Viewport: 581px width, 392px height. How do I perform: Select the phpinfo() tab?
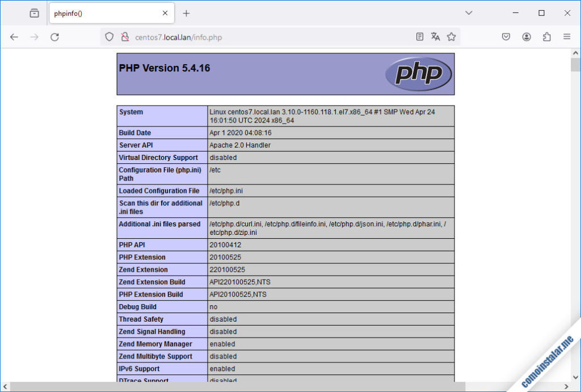tap(112, 13)
